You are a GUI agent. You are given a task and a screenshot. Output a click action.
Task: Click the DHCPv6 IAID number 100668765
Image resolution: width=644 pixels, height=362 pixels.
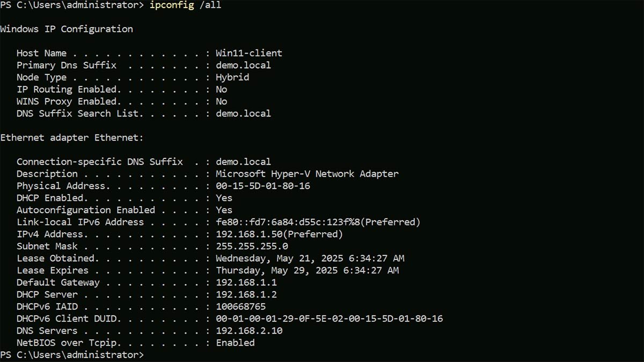click(x=240, y=307)
